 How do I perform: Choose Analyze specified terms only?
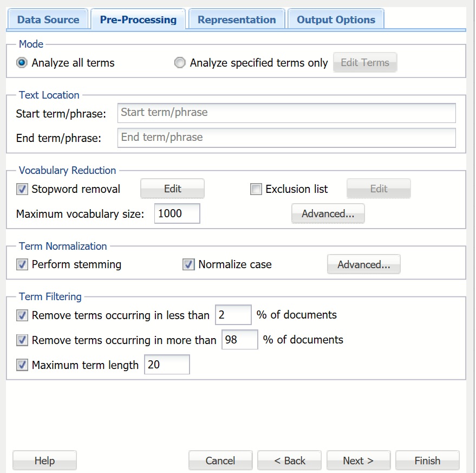180,63
